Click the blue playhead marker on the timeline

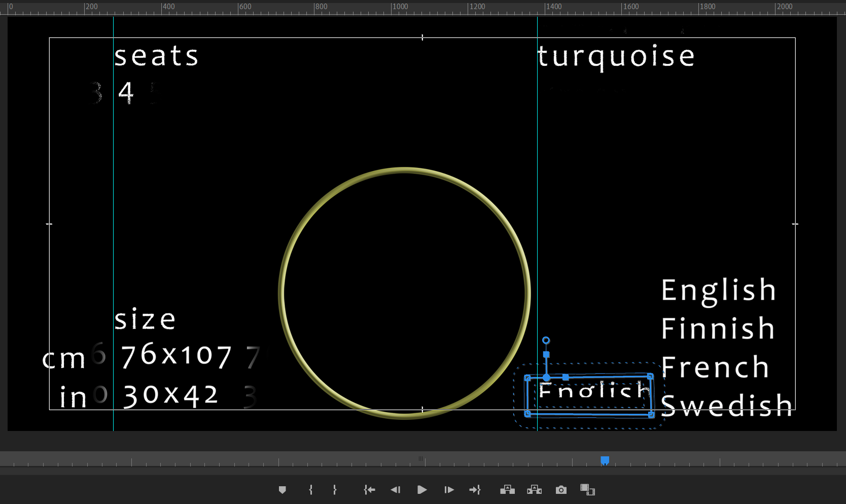[x=605, y=460]
